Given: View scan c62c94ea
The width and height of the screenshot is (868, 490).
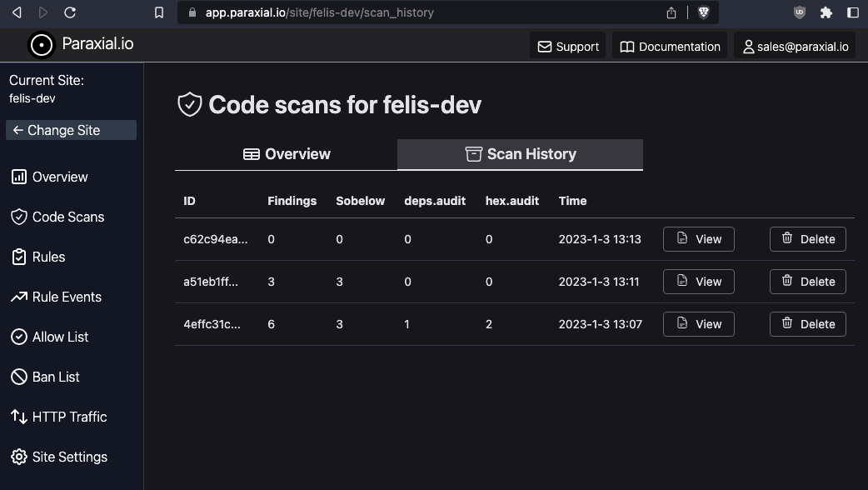Looking at the screenshot, I should 699,239.
